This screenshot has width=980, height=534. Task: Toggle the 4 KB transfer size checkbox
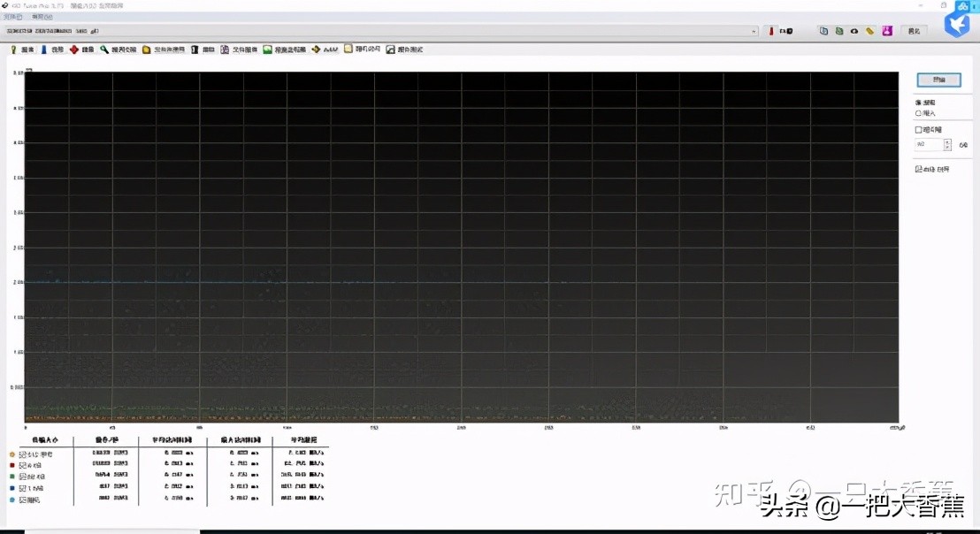(22, 466)
